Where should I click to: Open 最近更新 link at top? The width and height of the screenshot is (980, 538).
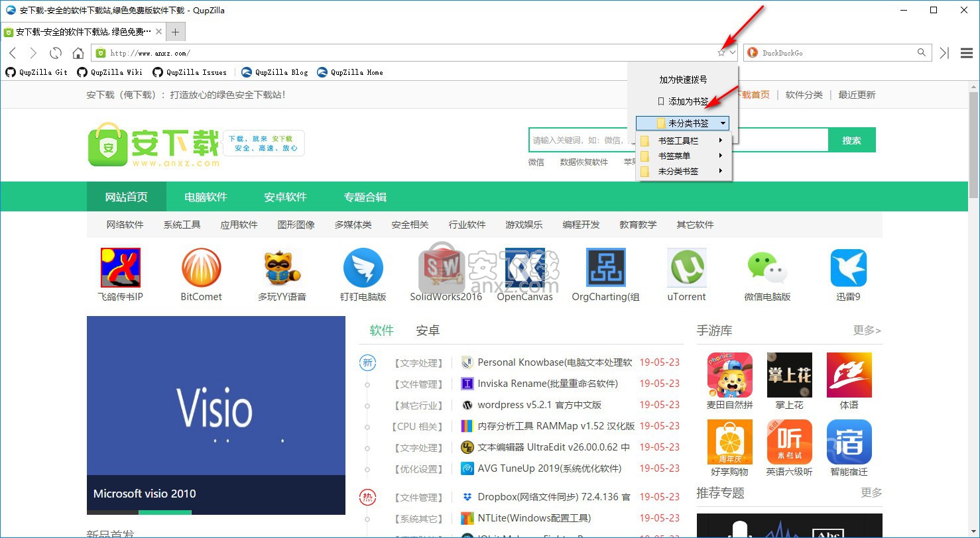857,95
